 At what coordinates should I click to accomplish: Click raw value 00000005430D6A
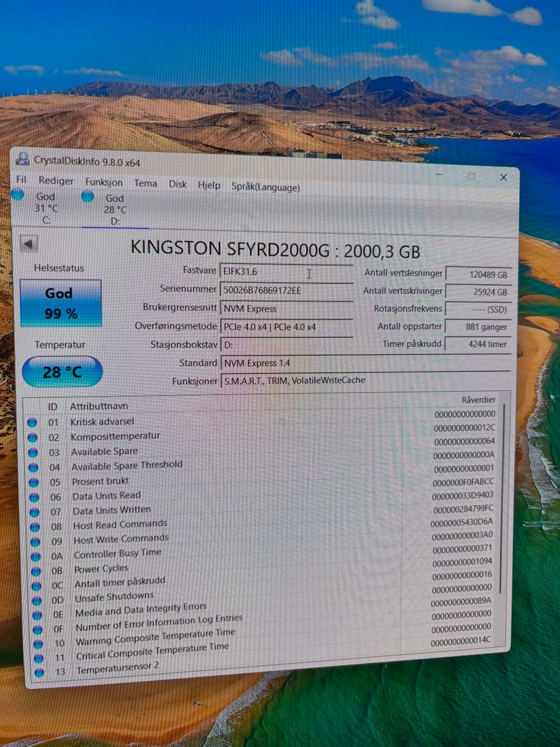click(462, 523)
